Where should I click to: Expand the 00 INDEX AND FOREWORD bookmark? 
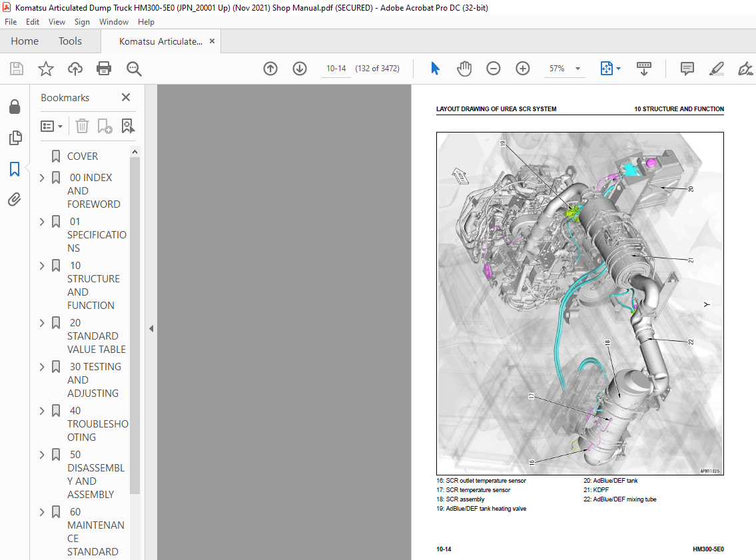pyautogui.click(x=42, y=178)
